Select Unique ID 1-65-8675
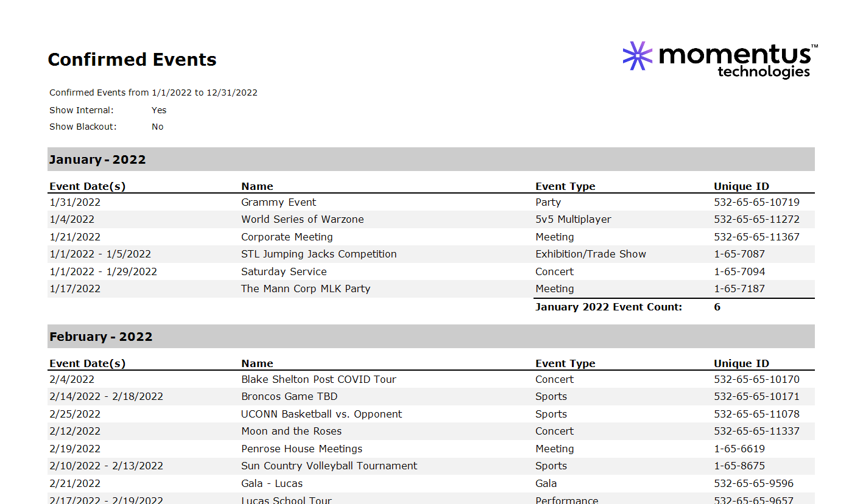 [739, 466]
